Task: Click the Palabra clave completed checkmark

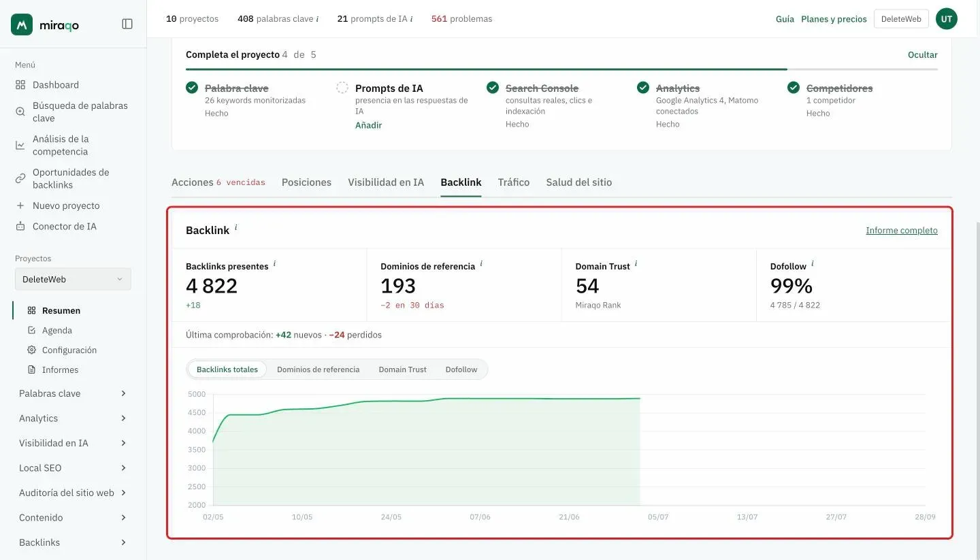Action: pos(192,88)
